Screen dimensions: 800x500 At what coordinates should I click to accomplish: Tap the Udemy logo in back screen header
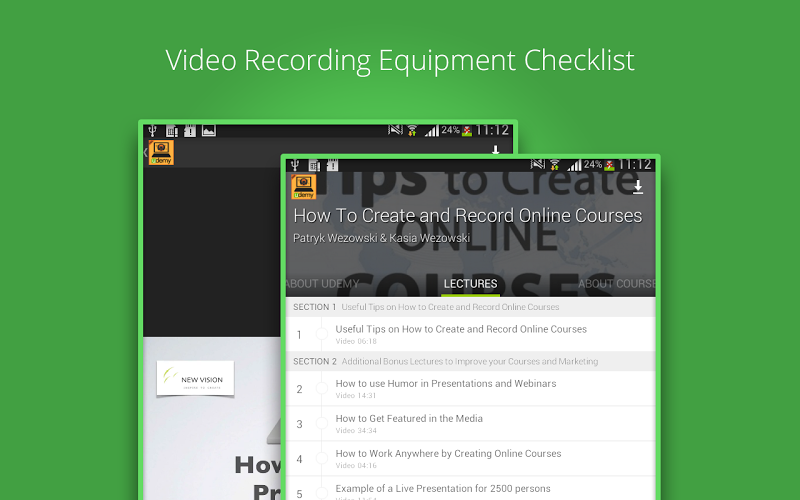(x=161, y=153)
